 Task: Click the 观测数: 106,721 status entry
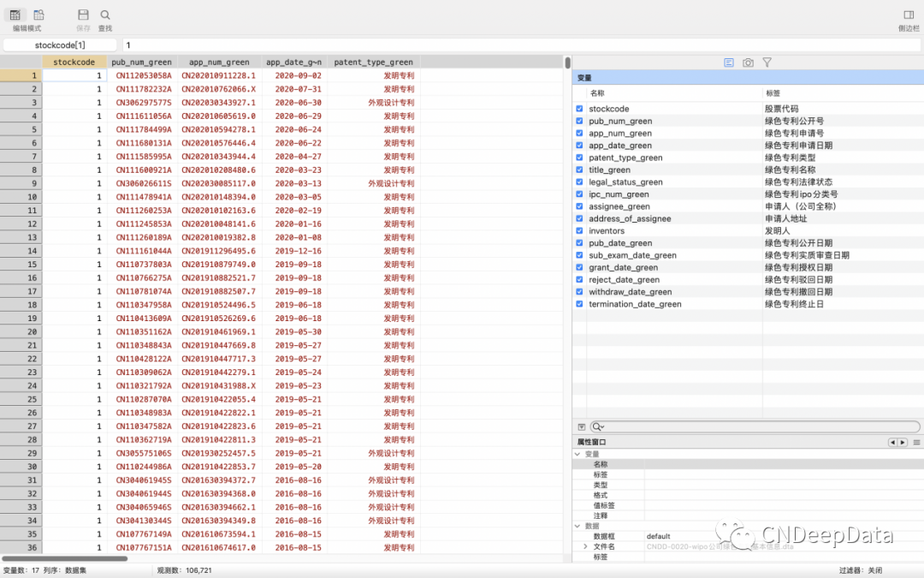[x=184, y=570]
